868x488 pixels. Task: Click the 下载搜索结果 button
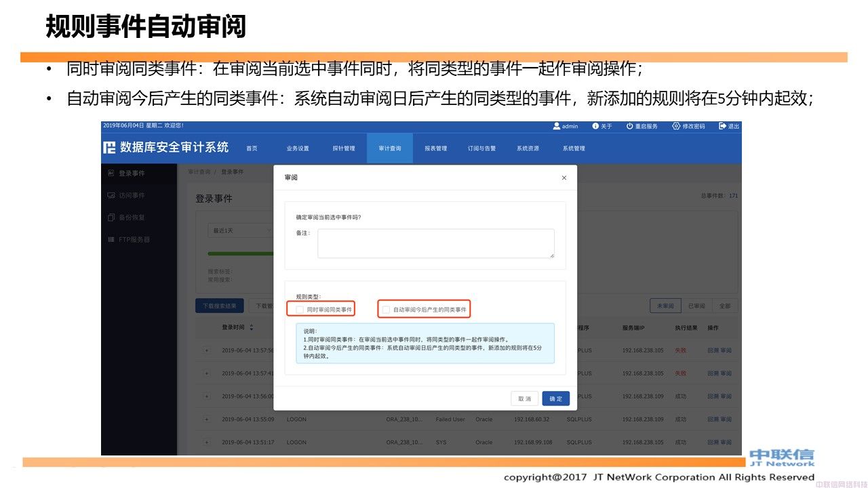220,306
